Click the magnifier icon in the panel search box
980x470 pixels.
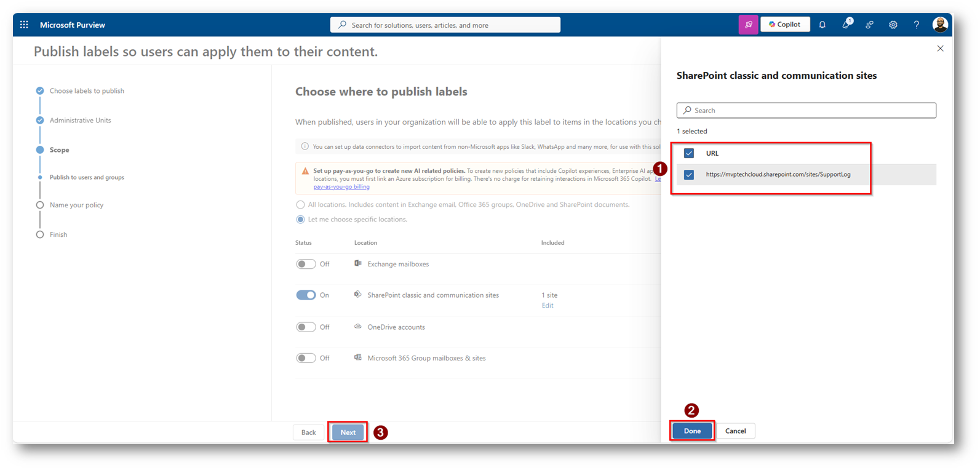click(x=687, y=110)
